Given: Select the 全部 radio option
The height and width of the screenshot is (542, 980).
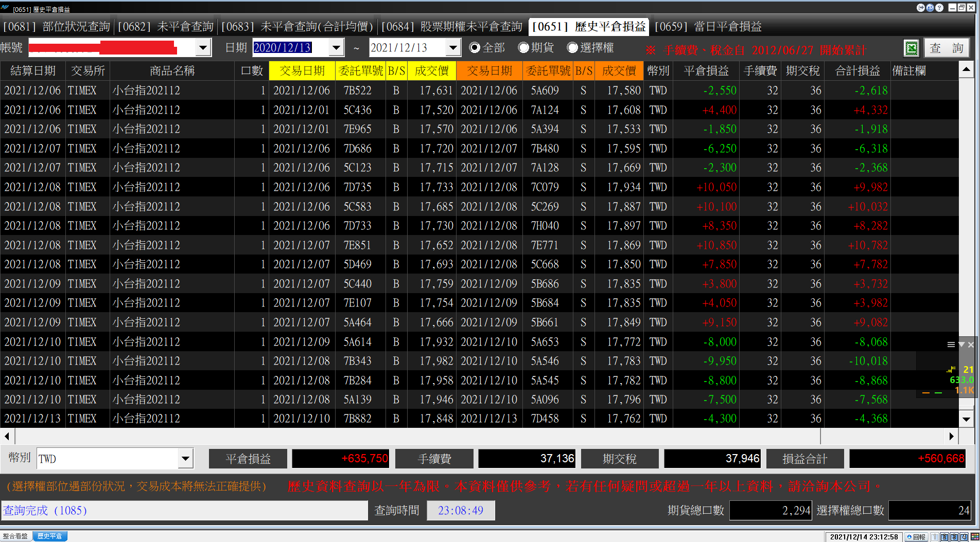Looking at the screenshot, I should point(487,48).
